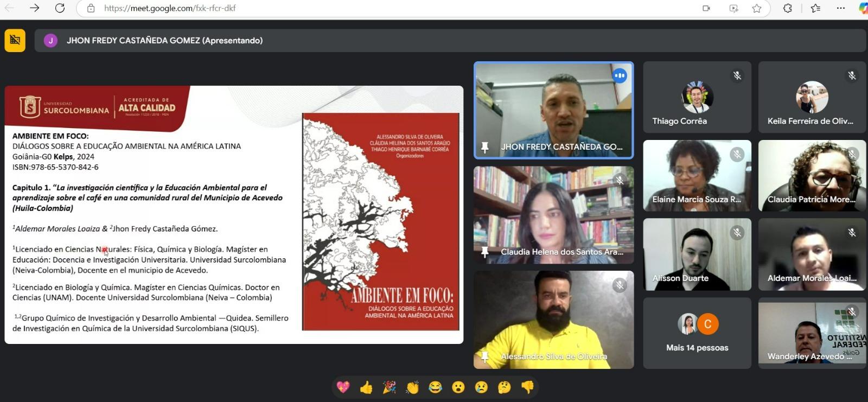868x402 pixels.
Task: Reload the Google Meet page
Action: pyautogui.click(x=60, y=8)
